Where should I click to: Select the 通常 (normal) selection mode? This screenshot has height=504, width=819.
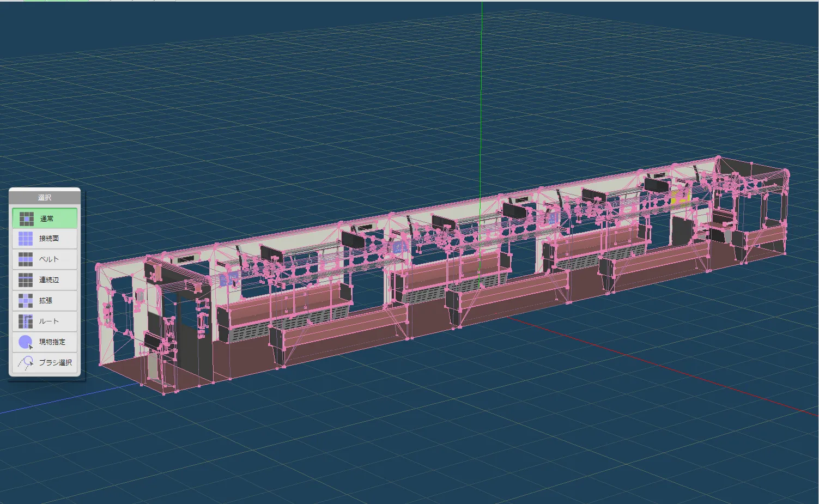45,218
